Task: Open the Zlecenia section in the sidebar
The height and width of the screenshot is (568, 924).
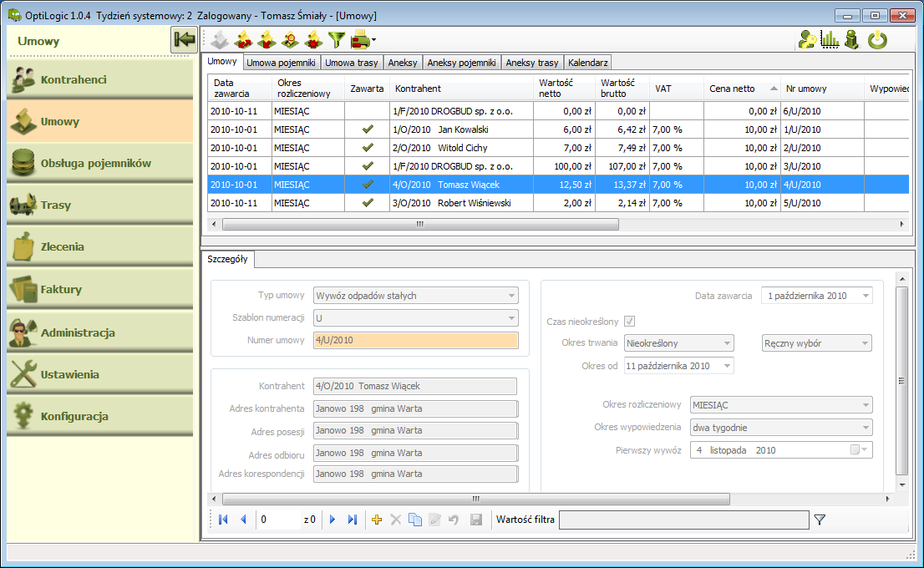Action: click(99, 247)
